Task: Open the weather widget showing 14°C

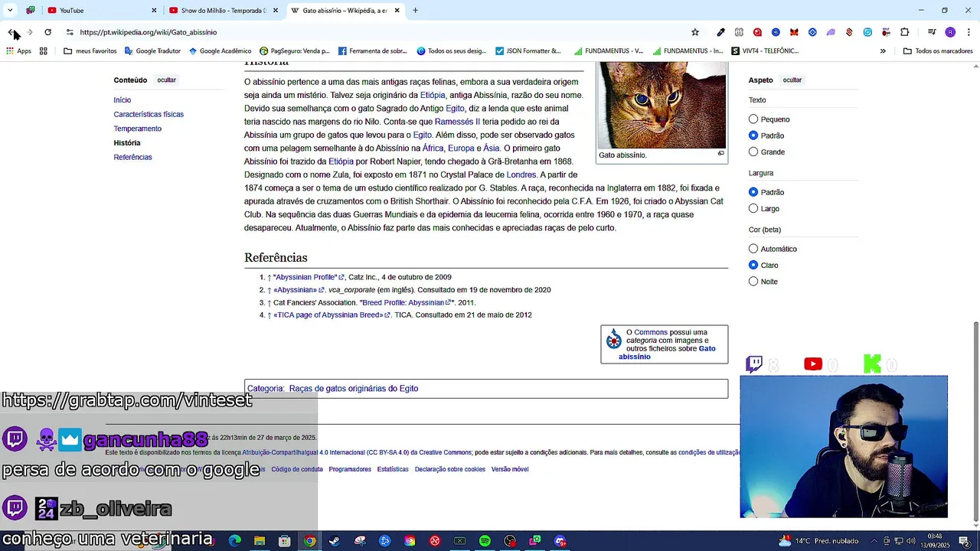Action: (818, 541)
